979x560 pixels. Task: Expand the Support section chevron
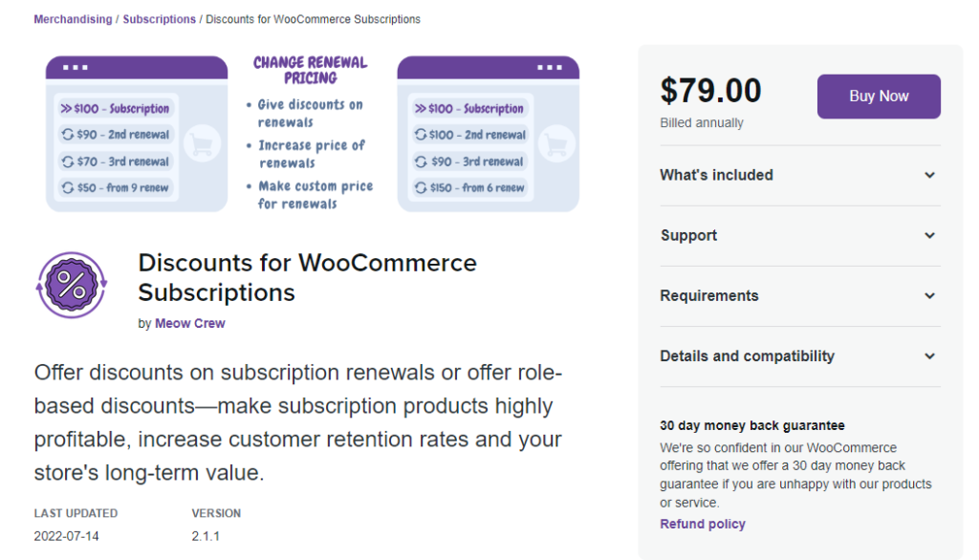929,235
